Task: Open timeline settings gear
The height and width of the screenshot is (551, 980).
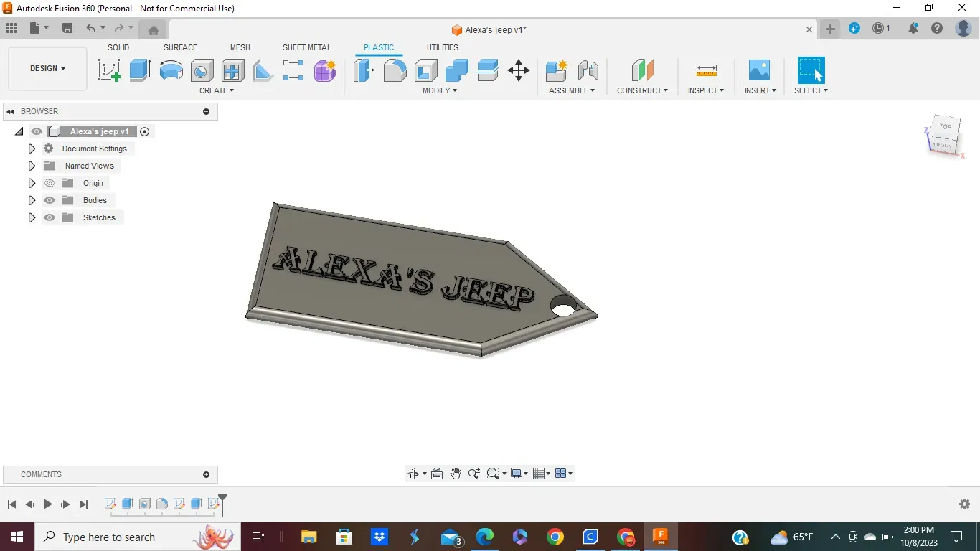Action: point(964,504)
